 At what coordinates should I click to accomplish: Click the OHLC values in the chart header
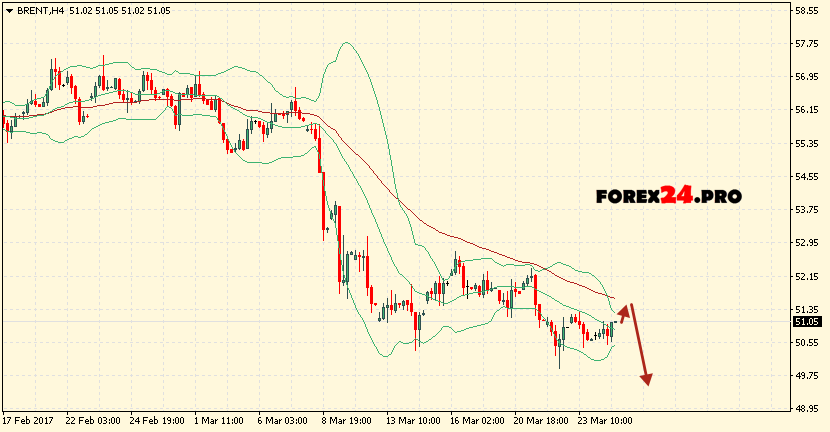click(120, 10)
